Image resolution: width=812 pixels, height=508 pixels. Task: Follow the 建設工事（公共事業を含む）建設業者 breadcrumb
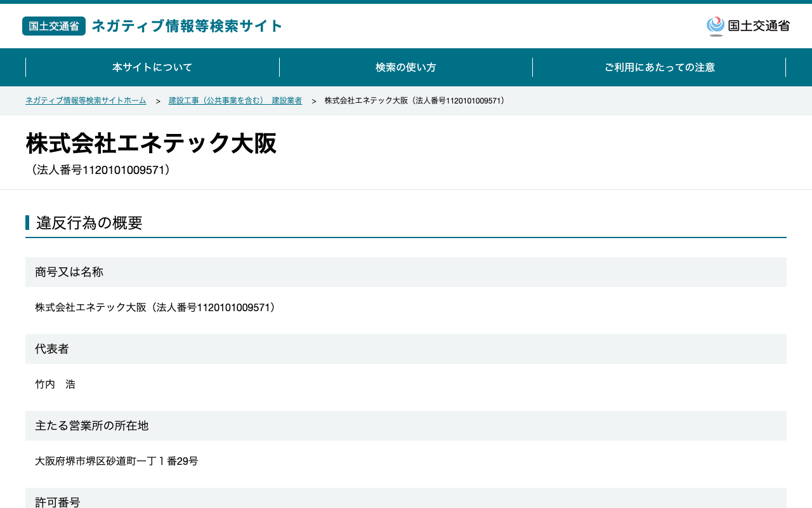pyautogui.click(x=235, y=101)
